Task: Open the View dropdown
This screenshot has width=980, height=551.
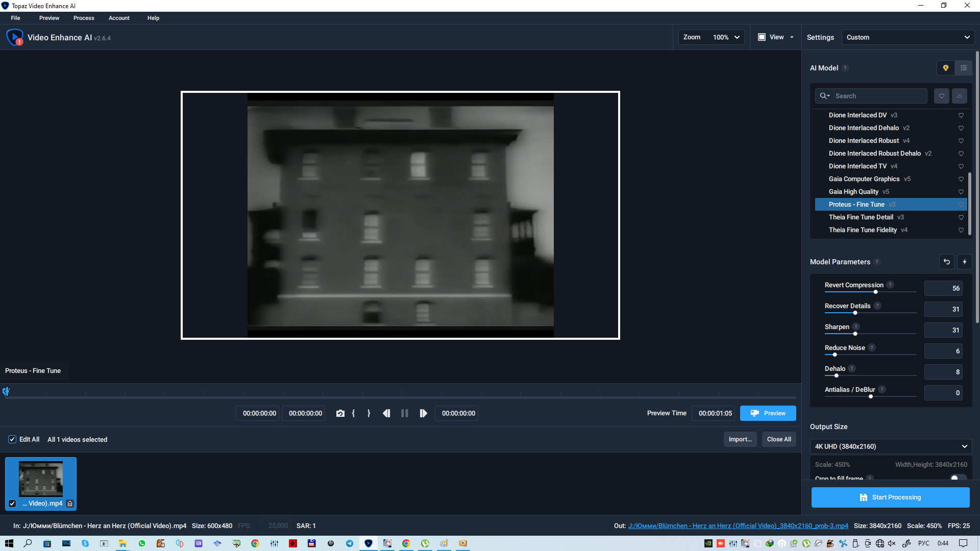Action: tap(776, 37)
